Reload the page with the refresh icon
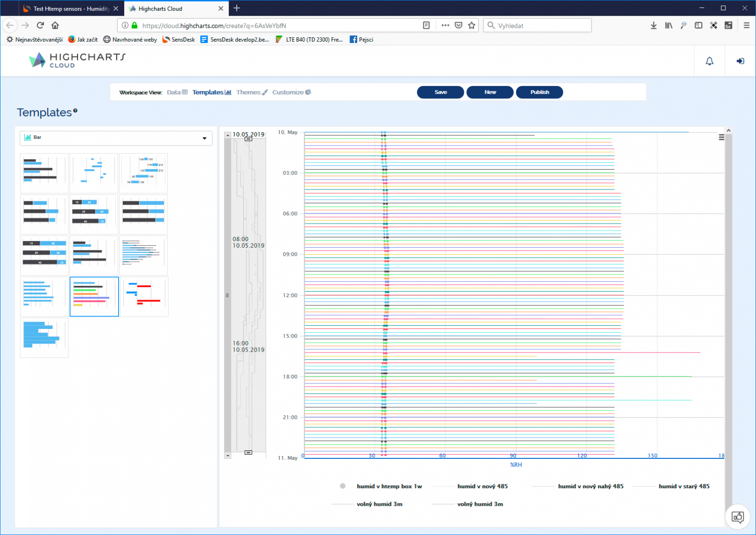Viewport: 756px width, 535px height. [40, 26]
